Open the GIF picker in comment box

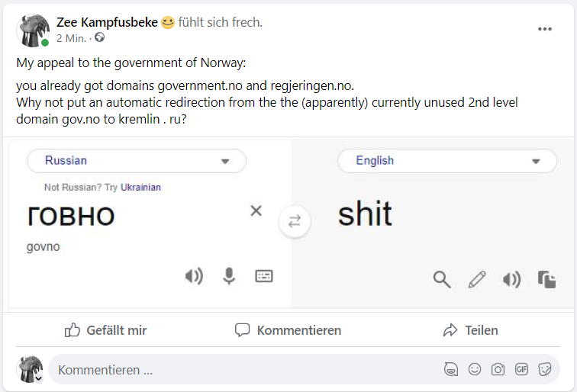tap(521, 370)
